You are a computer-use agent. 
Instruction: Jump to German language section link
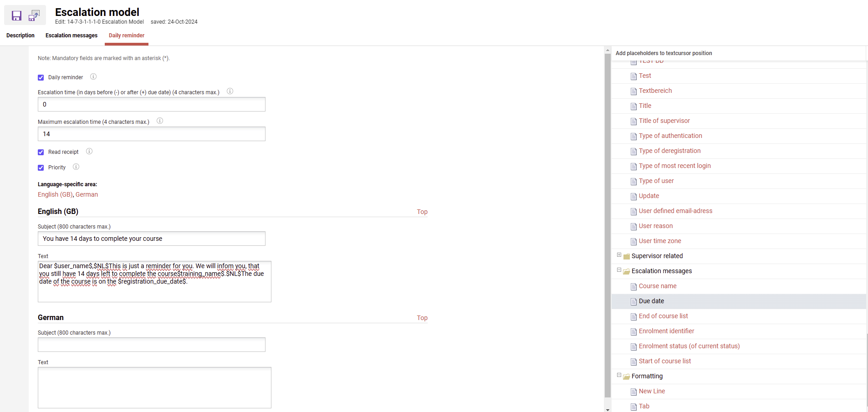coord(87,194)
